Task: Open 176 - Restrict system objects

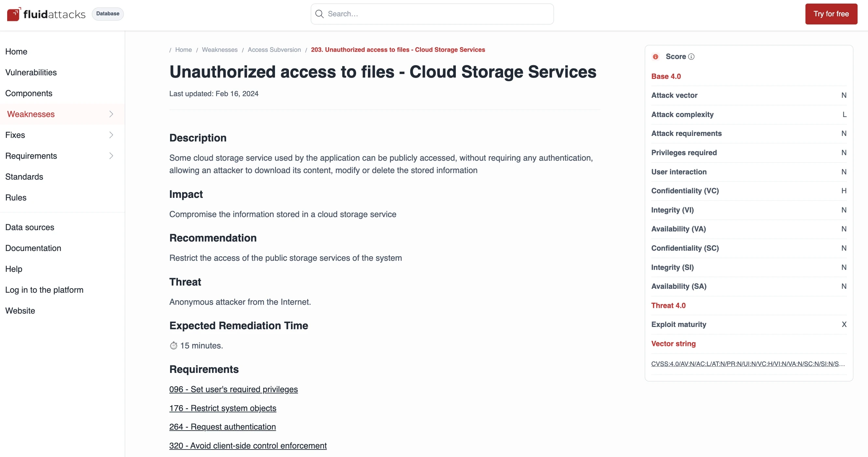Action: click(x=223, y=408)
